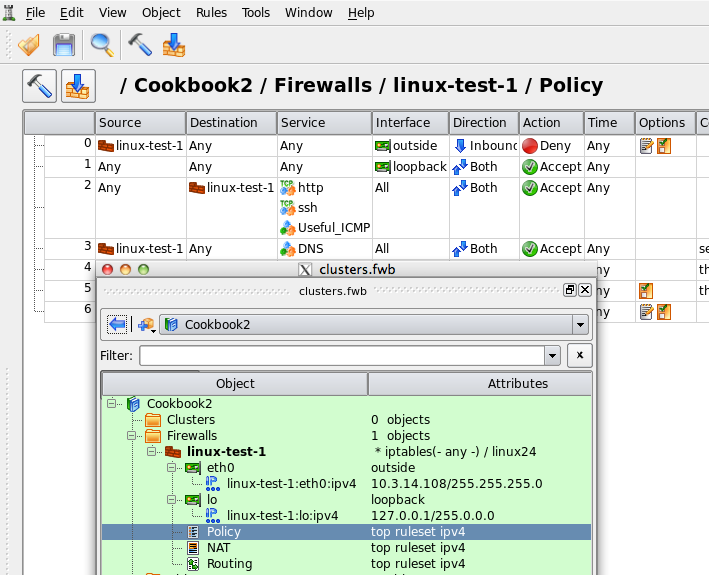The height and width of the screenshot is (575, 709).
Task: Select the Routing ruleset row
Action: [346, 564]
